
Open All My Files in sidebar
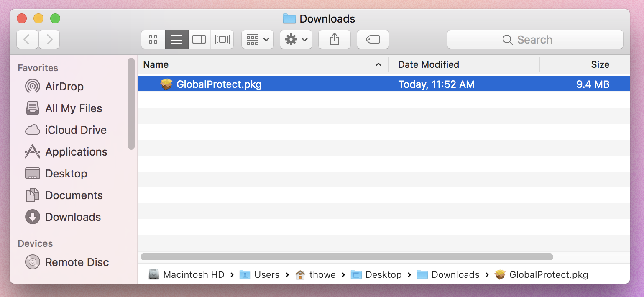[74, 108]
